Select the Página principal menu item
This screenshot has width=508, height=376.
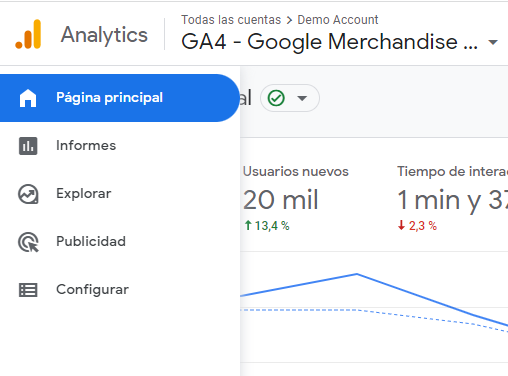[x=119, y=98]
